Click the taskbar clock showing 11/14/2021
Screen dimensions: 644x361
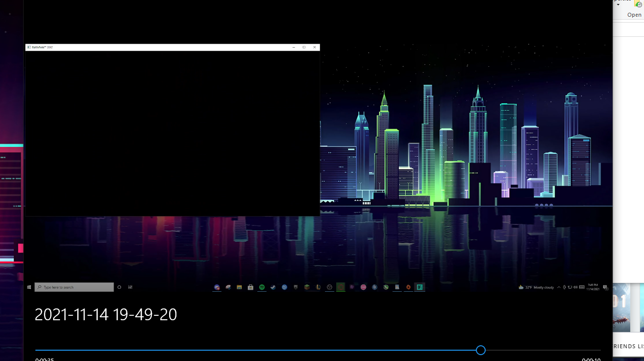593,287
